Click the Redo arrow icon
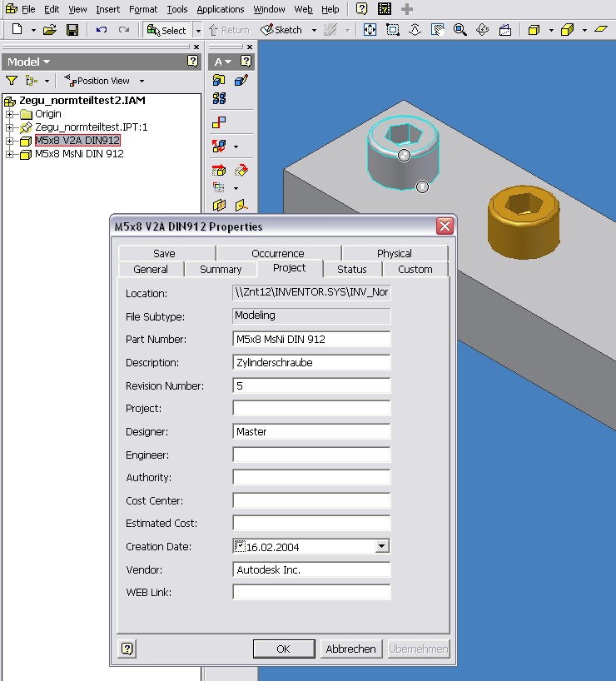 tap(124, 30)
